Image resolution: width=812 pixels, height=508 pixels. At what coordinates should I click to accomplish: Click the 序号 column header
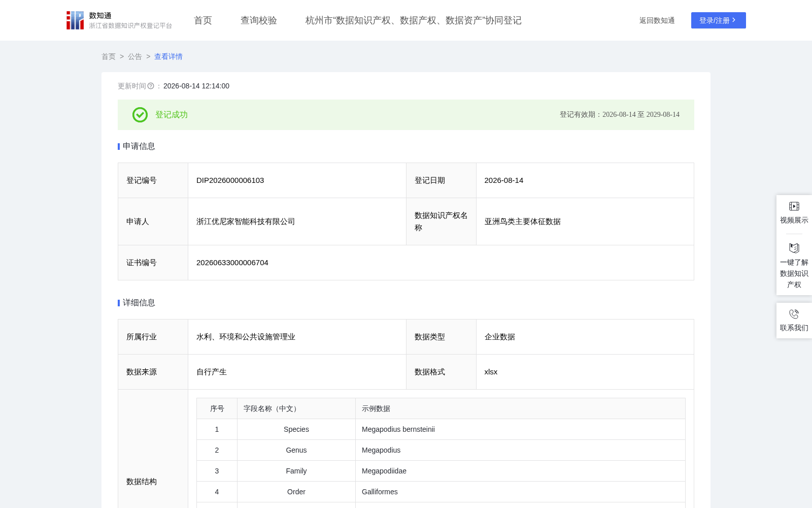click(x=217, y=408)
